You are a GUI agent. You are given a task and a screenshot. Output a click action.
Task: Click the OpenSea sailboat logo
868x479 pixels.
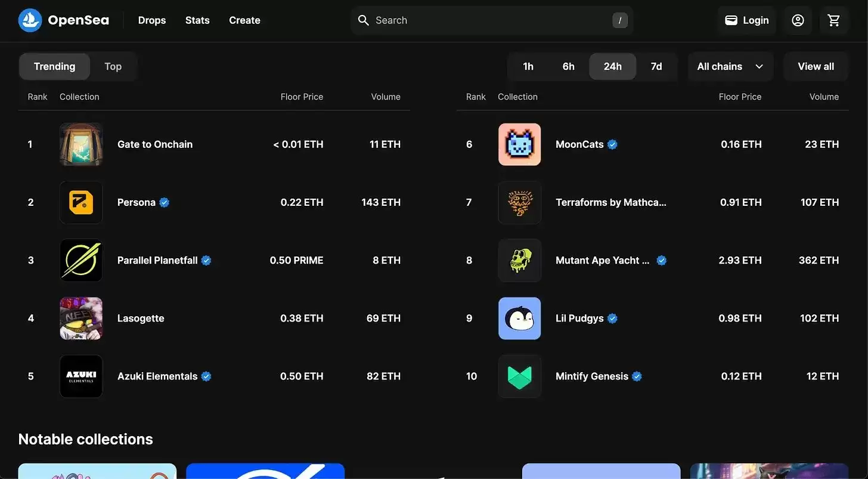pos(30,20)
